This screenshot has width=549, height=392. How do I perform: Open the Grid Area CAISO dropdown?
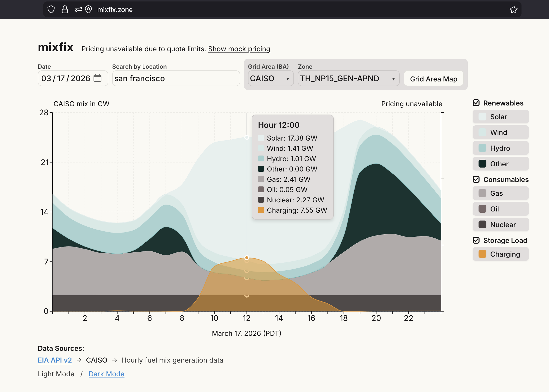click(x=270, y=78)
